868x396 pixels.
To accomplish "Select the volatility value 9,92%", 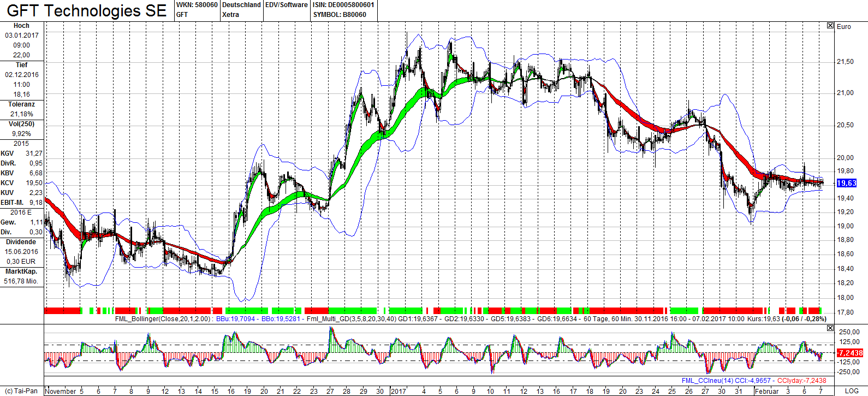I will [22, 134].
